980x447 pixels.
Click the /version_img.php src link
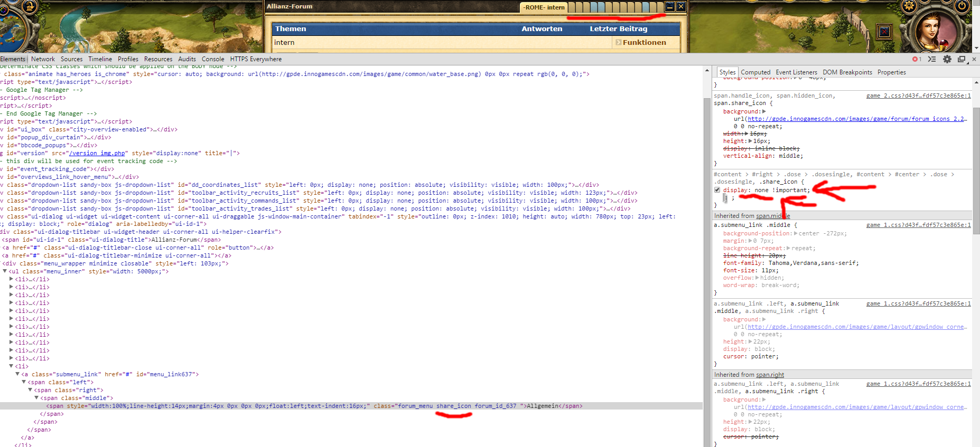[x=97, y=153]
